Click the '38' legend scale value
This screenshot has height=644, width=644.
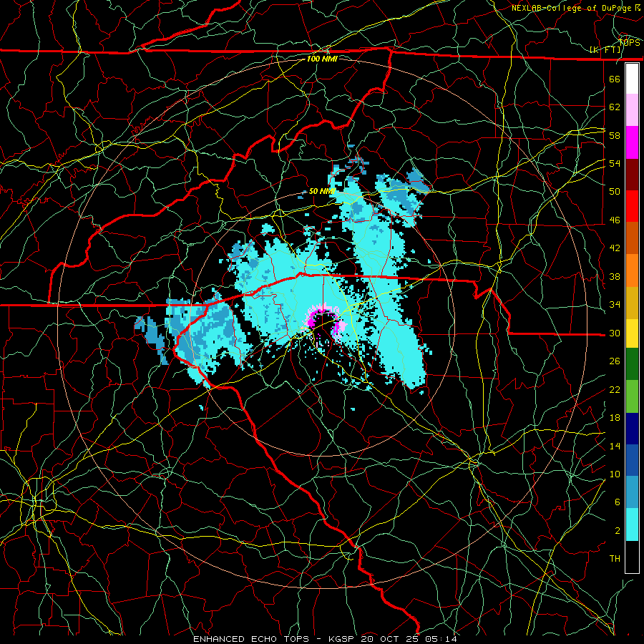[x=615, y=277]
